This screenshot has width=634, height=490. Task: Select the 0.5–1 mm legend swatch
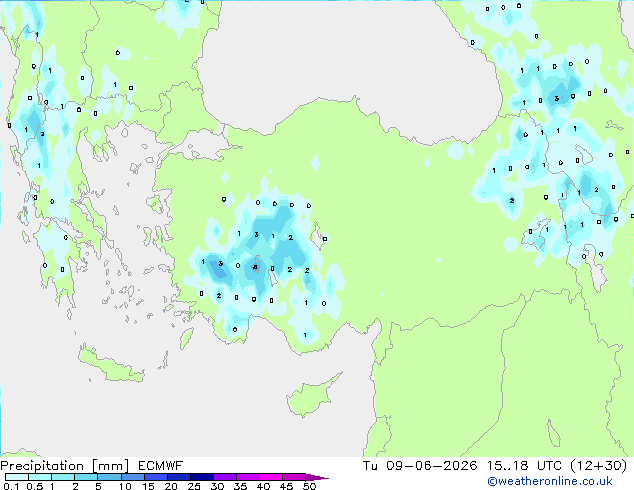click(x=40, y=477)
